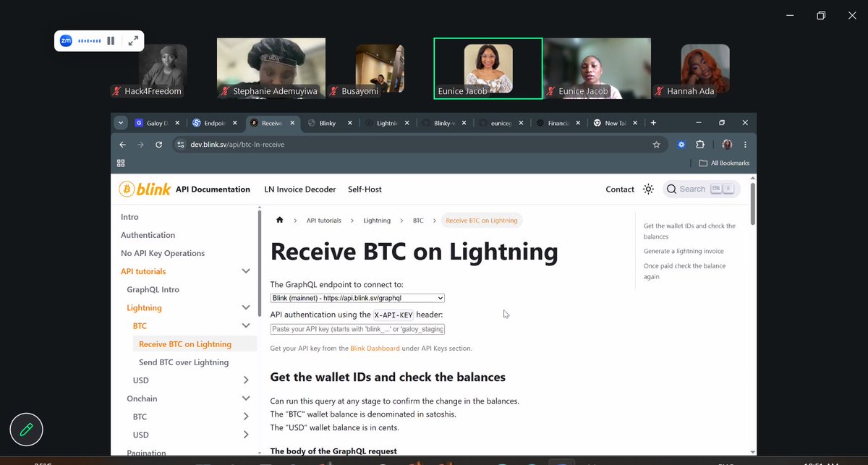Click API tutorials breadcrumb
Screen dimensions: 868x465
(323, 221)
